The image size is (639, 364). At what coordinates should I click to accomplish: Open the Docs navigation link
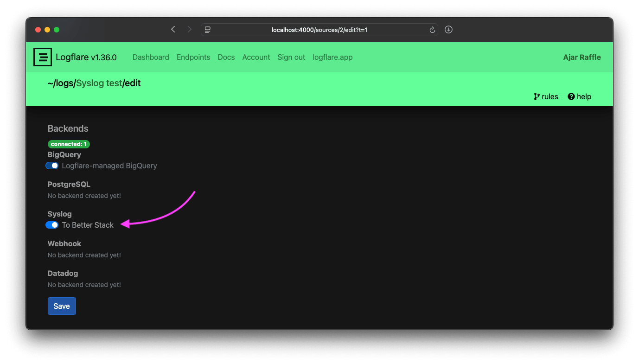pos(226,57)
